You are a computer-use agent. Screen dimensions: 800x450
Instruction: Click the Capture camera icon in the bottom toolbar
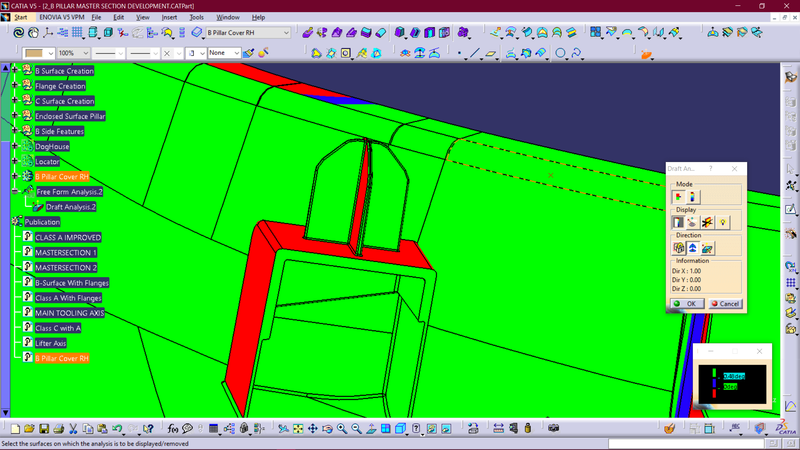[554, 429]
